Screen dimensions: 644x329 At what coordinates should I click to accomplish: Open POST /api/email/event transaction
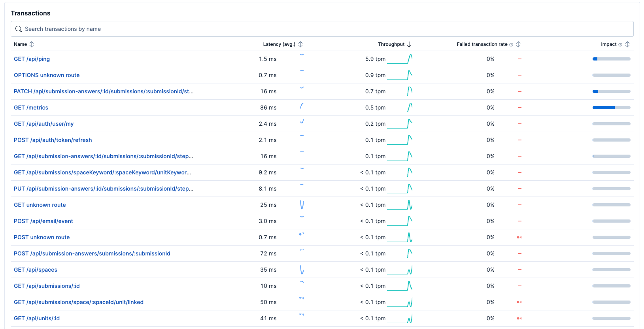coord(43,221)
